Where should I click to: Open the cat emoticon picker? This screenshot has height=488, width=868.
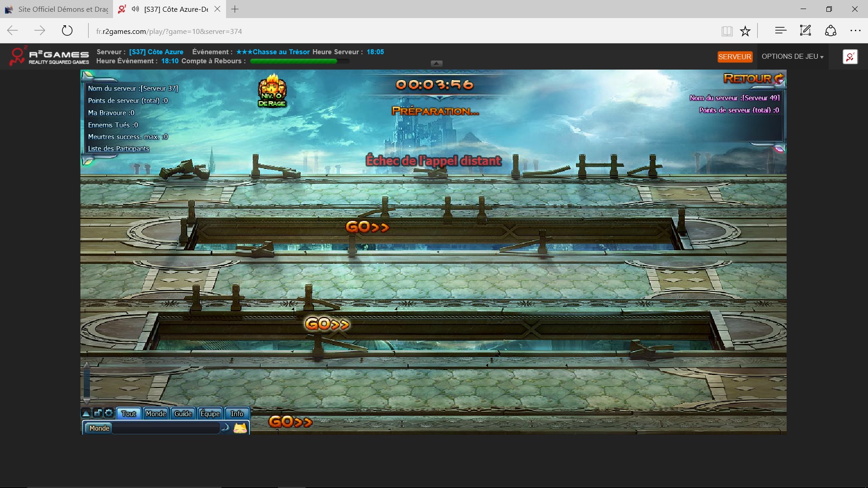(x=240, y=428)
